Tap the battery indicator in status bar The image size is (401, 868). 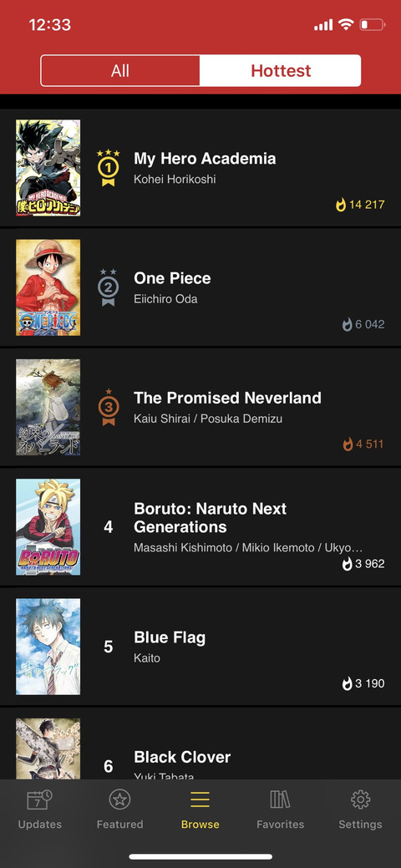coord(373,24)
